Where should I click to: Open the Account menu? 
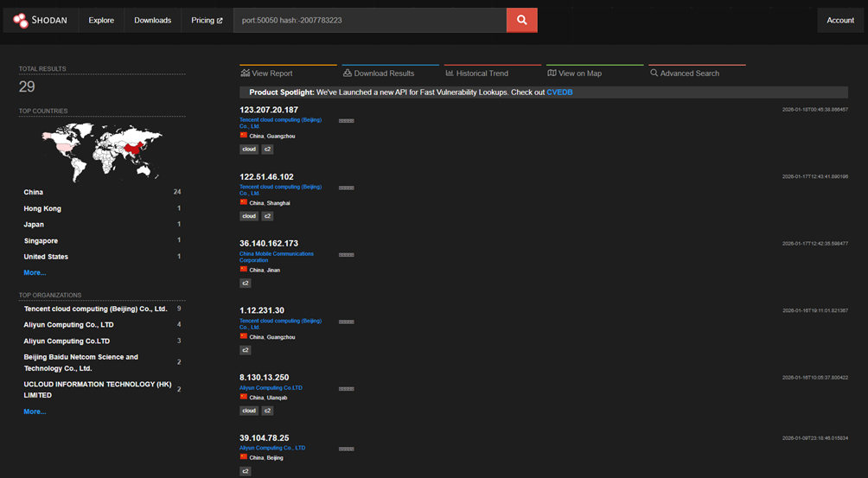[x=839, y=20]
